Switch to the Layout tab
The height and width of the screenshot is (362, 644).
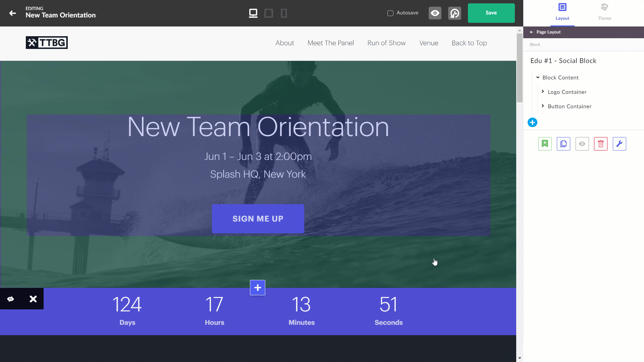(562, 12)
